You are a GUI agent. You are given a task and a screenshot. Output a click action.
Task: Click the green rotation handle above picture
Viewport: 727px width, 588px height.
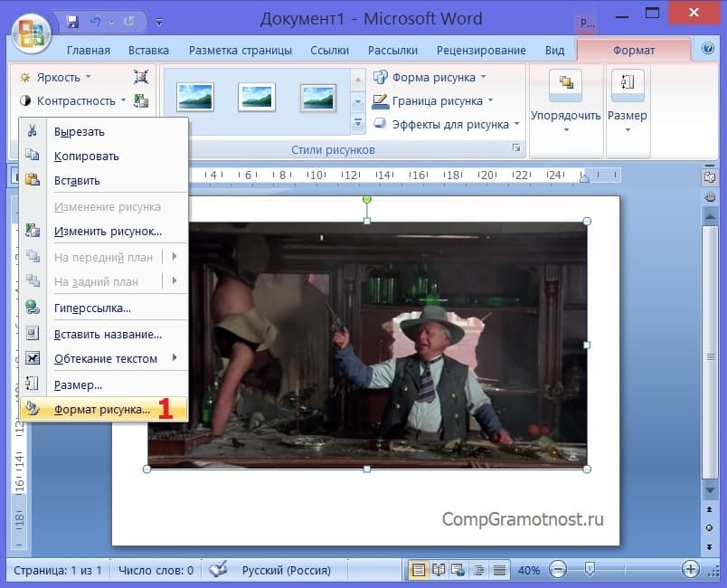pos(367,199)
